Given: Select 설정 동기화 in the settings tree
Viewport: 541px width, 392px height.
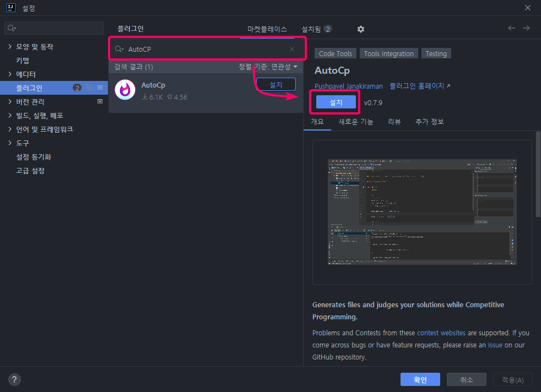Looking at the screenshot, I should [34, 157].
